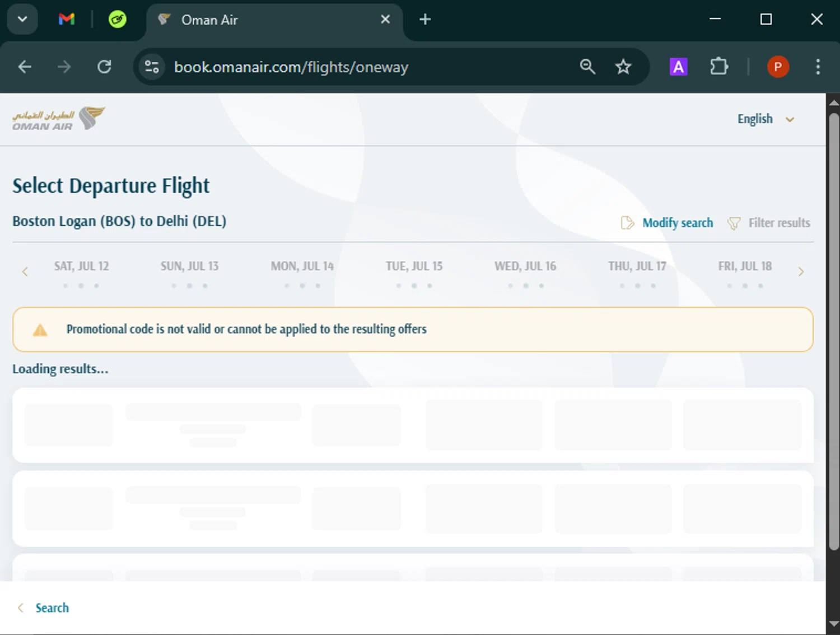The image size is (840, 635).
Task: Maximize the browser window
Action: 766,19
